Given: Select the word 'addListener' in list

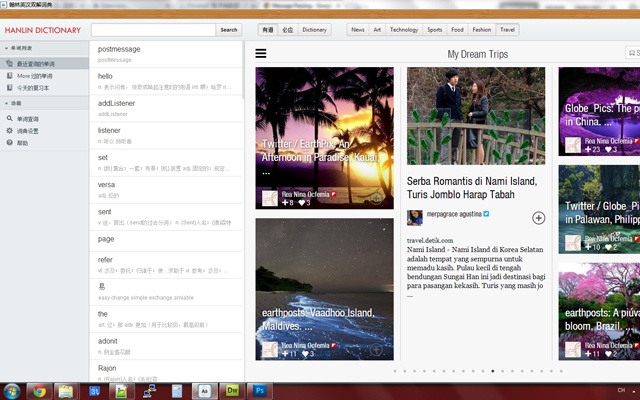Looking at the screenshot, I should 166,108.
